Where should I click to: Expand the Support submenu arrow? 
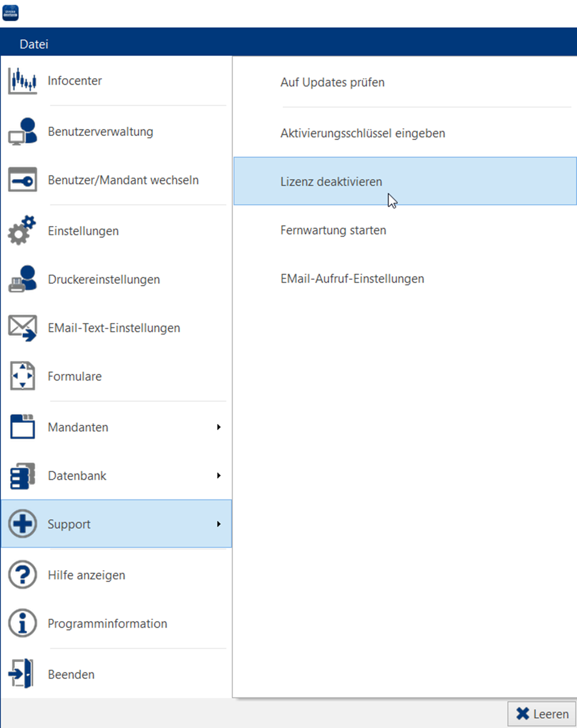pyautogui.click(x=219, y=524)
